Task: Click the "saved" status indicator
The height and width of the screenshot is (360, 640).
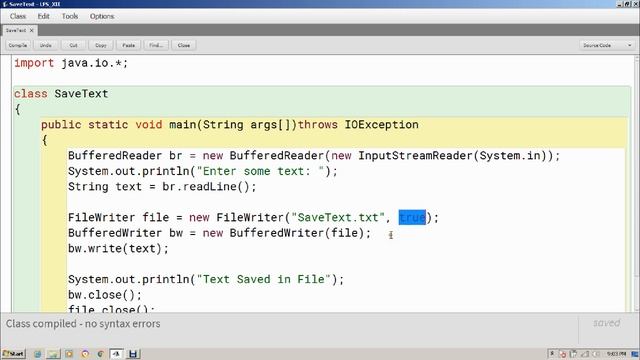Action: click(607, 323)
